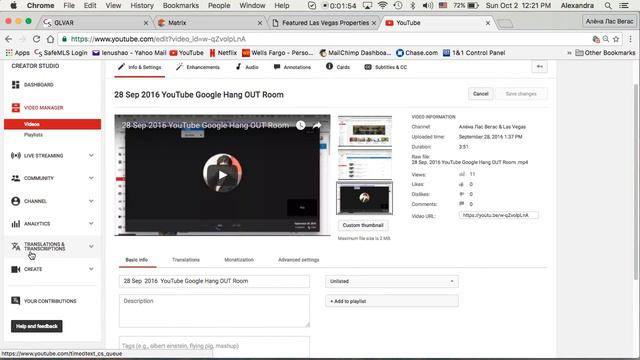Click the Chrome home icon
This screenshot has width=640, height=360.
coord(50,39)
